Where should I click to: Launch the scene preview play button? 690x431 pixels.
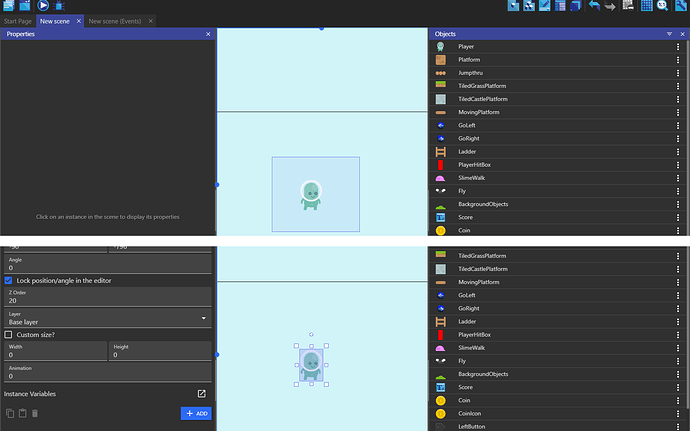click(x=43, y=5)
